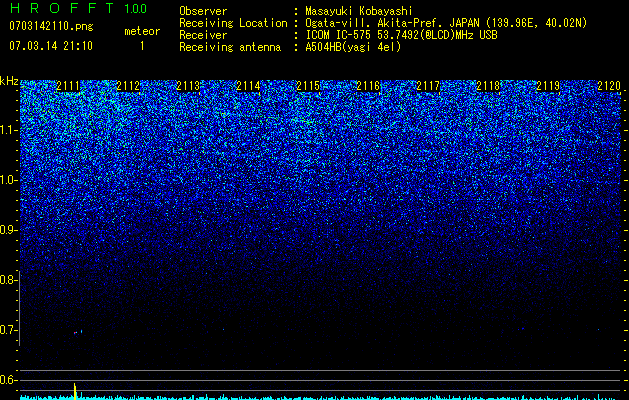
Task: Click the 2113 time marker
Action: click(x=188, y=86)
